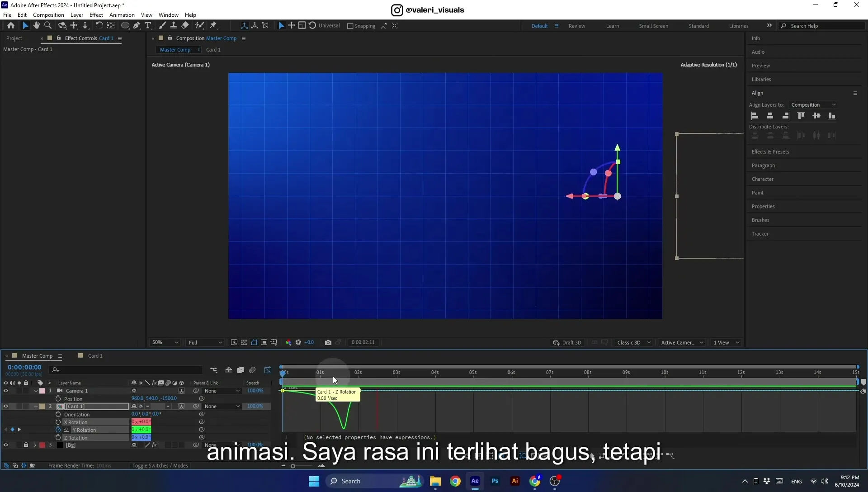Select the Clone Stamp tool

(x=173, y=26)
